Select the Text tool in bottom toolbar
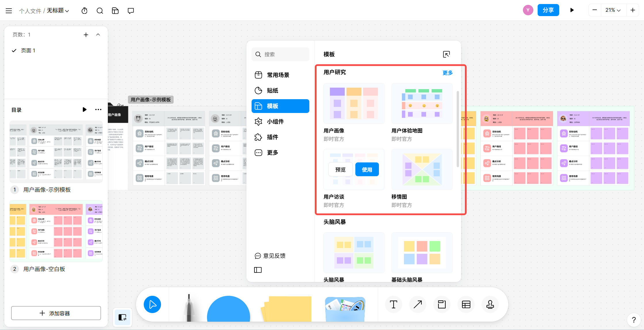The width and height of the screenshot is (644, 330). [x=393, y=304]
